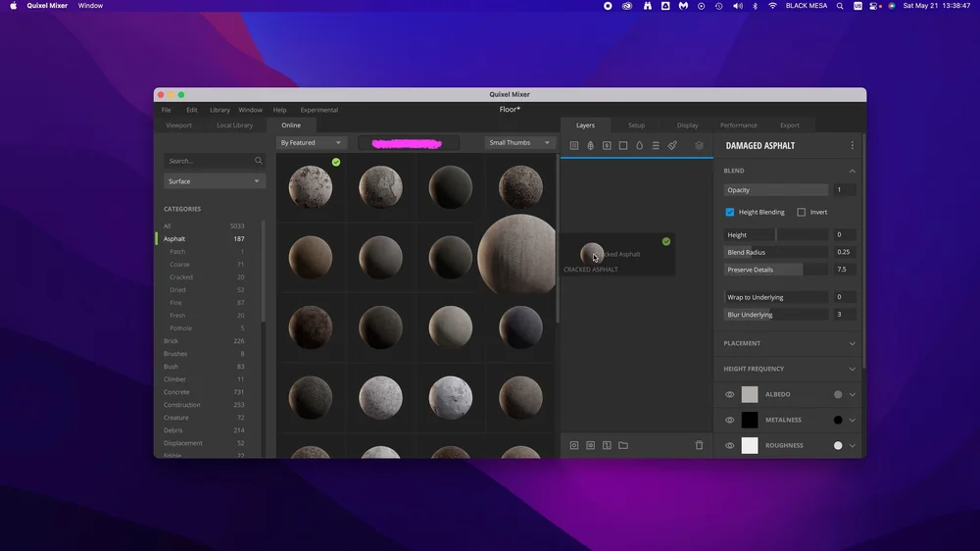The image size is (980, 551).
Task: Delete the selected layer with trash icon
Action: 699,445
